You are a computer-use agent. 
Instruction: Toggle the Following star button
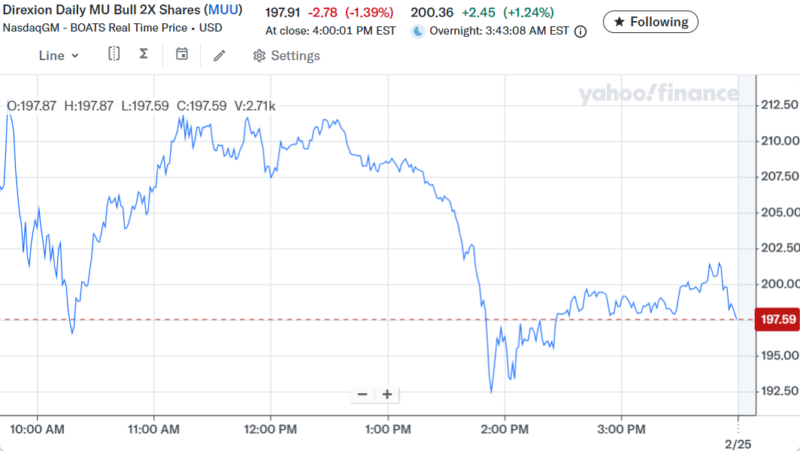[x=650, y=21]
